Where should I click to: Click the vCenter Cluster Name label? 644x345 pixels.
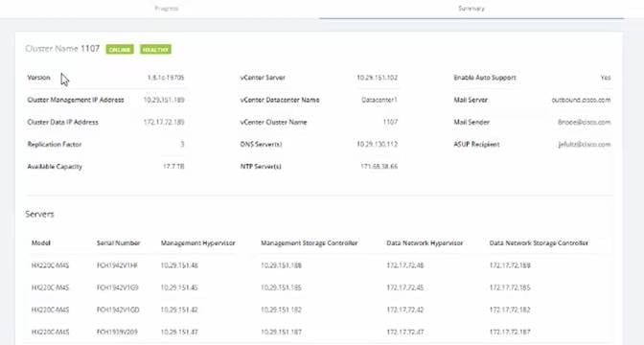(x=273, y=122)
